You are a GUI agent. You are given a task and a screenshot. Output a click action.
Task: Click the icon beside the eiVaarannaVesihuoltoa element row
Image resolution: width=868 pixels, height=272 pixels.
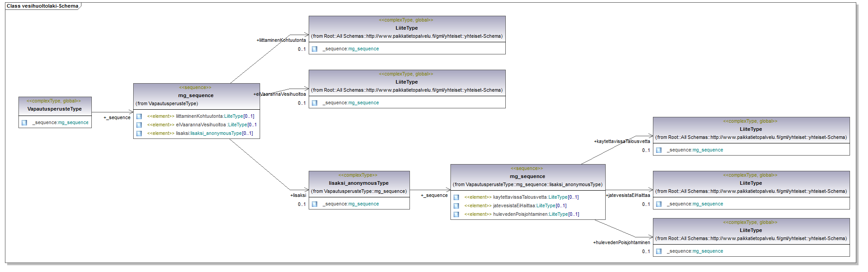pos(139,125)
